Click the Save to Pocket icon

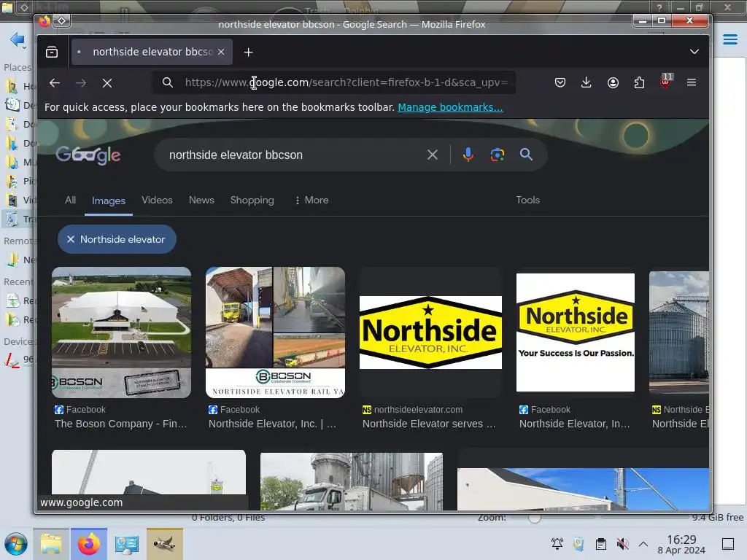[x=560, y=82]
